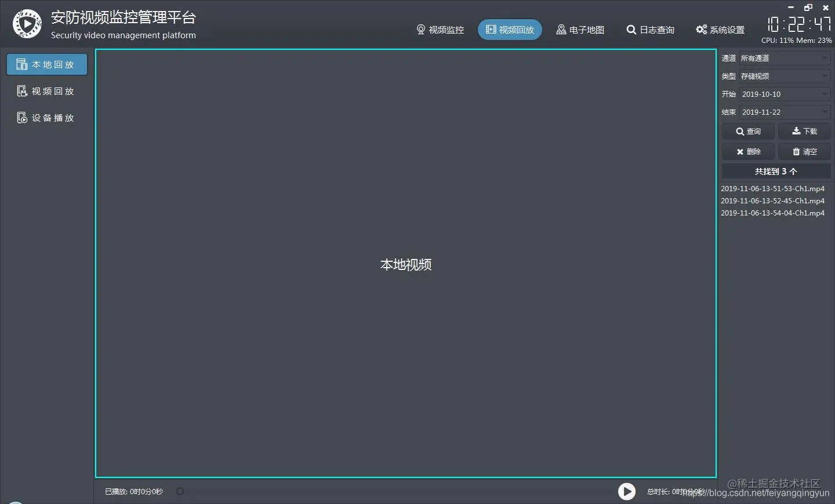Click the map pin icon for 电子地图
Screen dimensions: 835x504
(560, 30)
